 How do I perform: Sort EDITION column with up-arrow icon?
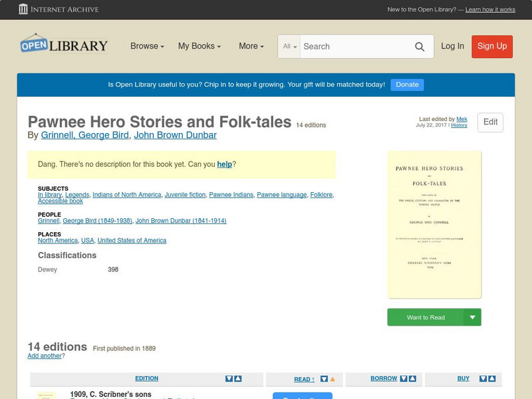[237, 378]
